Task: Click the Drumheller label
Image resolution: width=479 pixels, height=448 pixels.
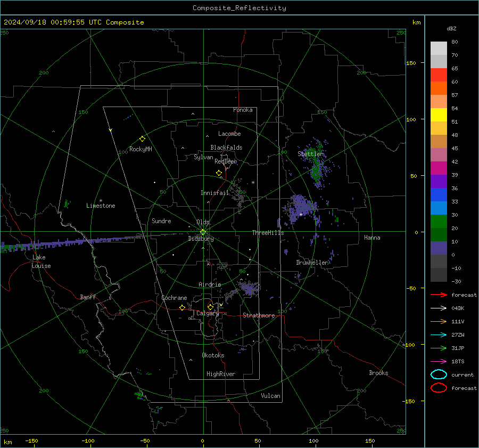Action: 312,263
